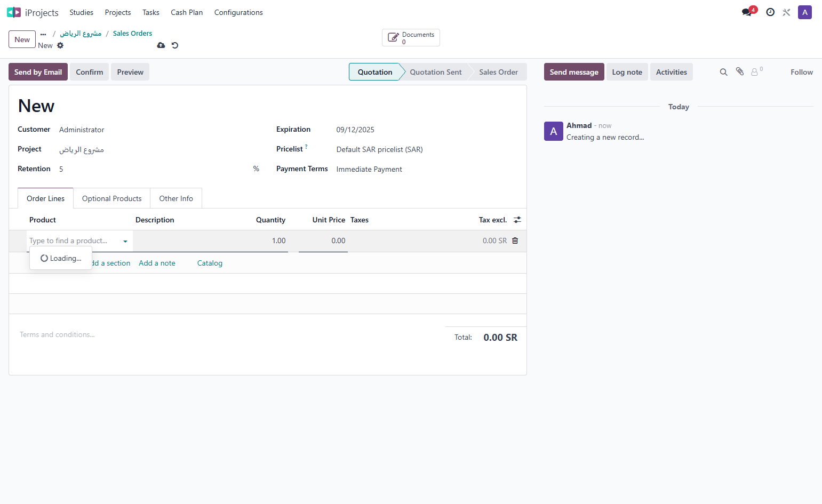Open column settings adjust icon
The image size is (822, 504).
click(x=517, y=220)
